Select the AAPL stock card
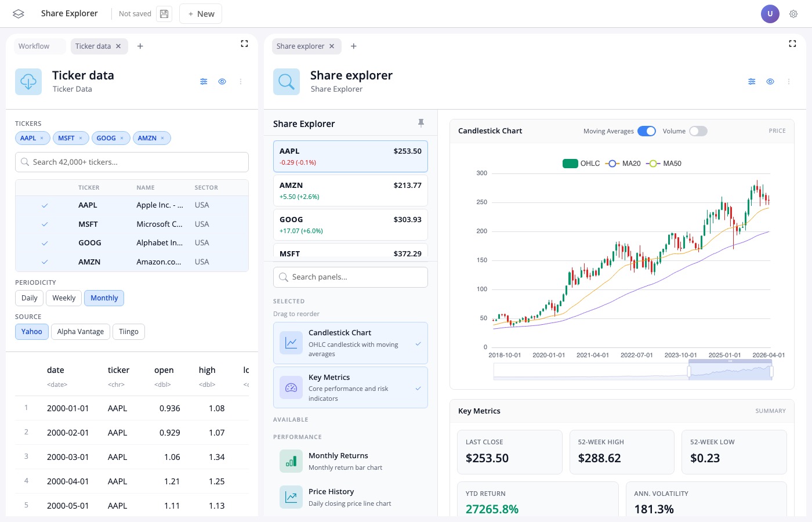Viewport: 812px width, 522px height. (350, 157)
